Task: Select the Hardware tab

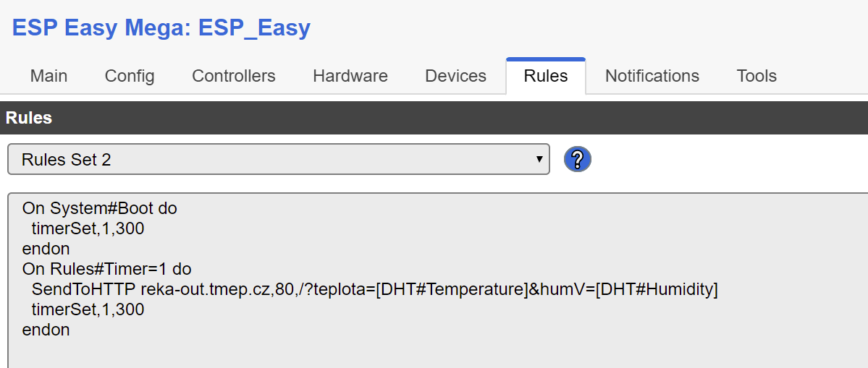Action: coord(350,76)
